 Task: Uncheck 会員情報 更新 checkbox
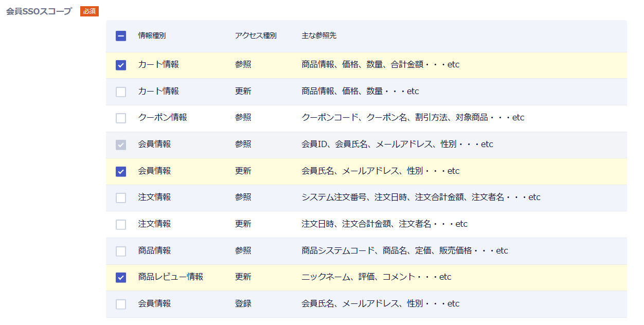(121, 172)
